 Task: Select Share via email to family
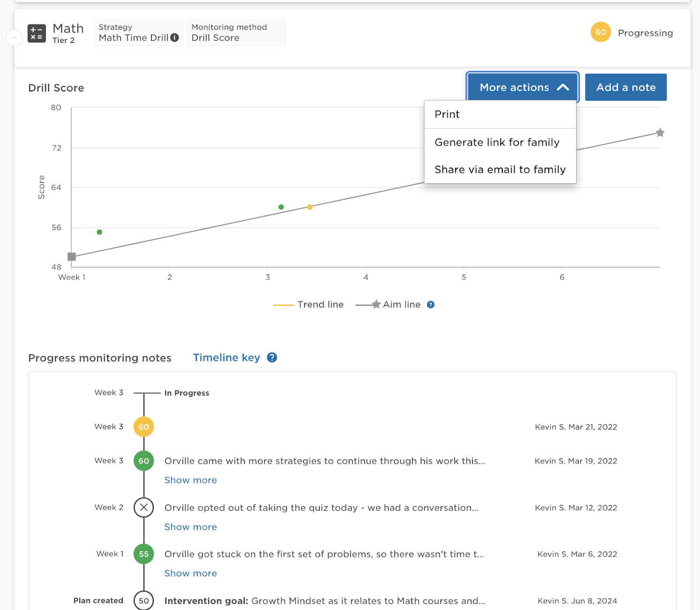click(x=500, y=169)
